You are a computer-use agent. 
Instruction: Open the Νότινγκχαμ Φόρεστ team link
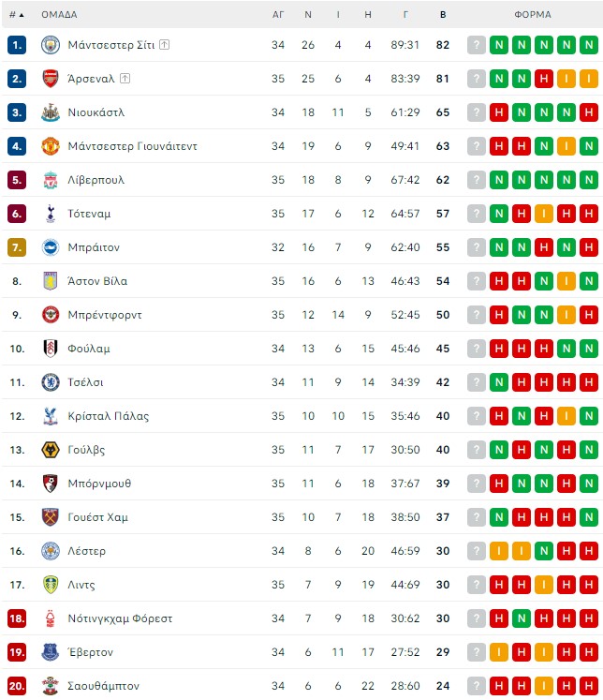120,618
